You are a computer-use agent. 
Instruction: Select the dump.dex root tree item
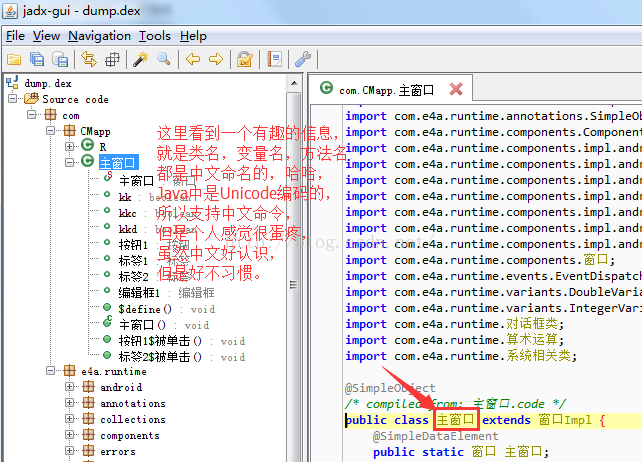point(48,84)
